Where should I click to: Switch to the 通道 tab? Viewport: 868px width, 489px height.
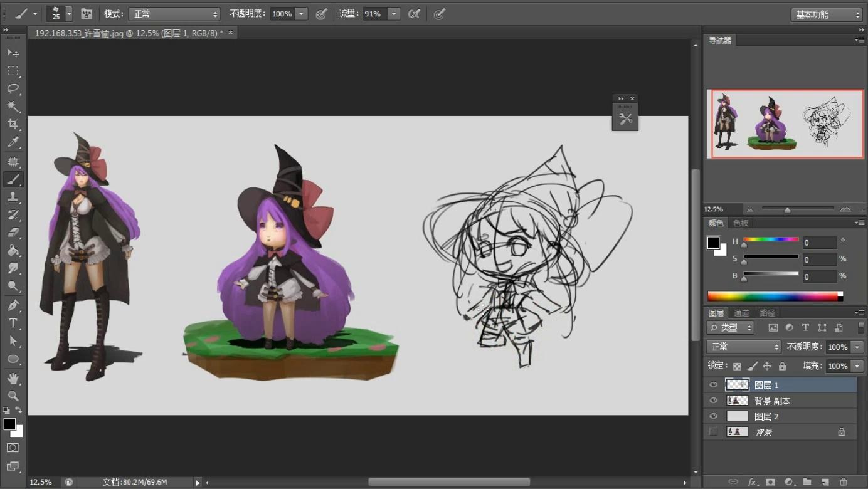(x=741, y=313)
